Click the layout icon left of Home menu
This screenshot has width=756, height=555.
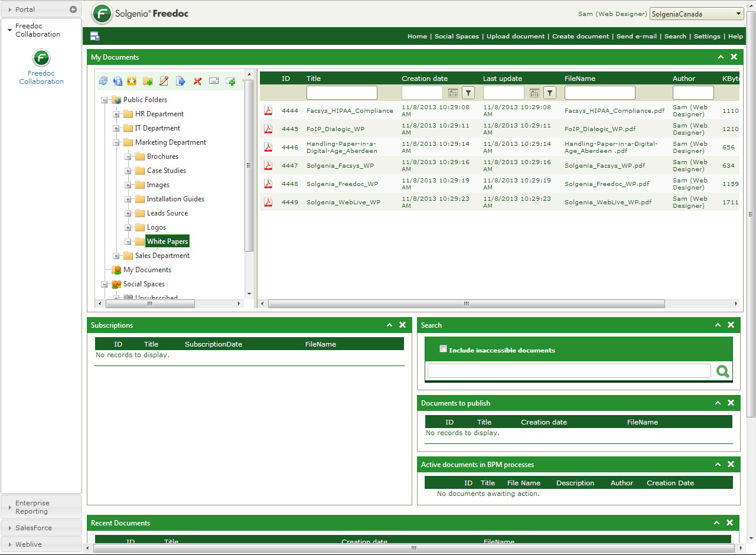95,36
